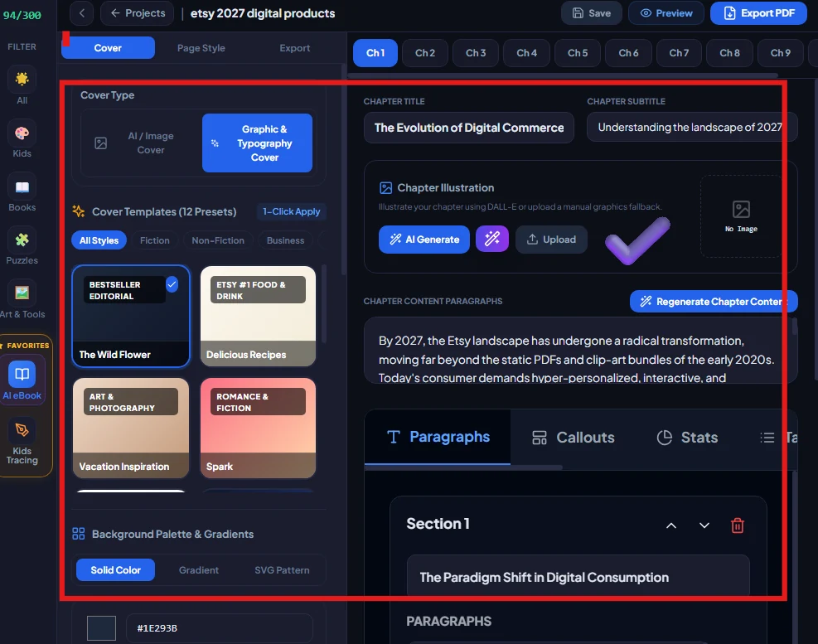Click the Preview button
Viewport: 818px width, 644px height.
[x=666, y=13]
